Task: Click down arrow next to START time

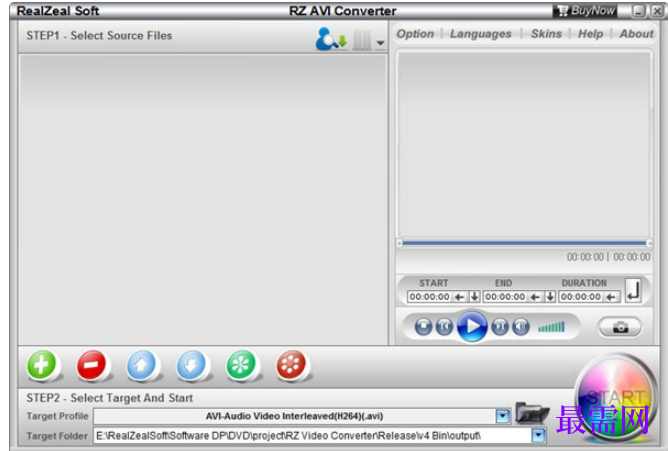Action: (x=474, y=297)
